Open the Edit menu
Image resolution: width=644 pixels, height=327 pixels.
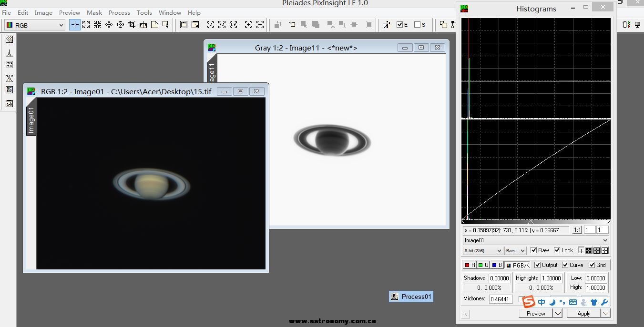[x=23, y=12]
